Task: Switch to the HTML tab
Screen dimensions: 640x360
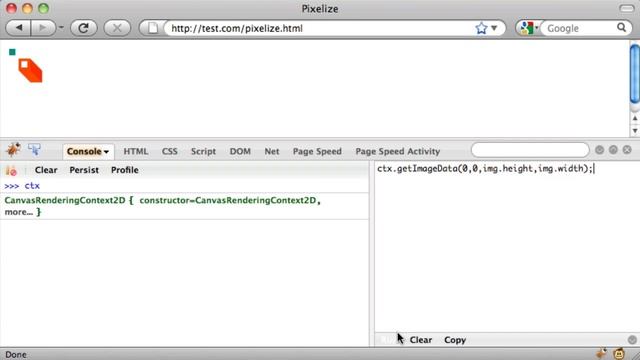Action: coord(136,151)
